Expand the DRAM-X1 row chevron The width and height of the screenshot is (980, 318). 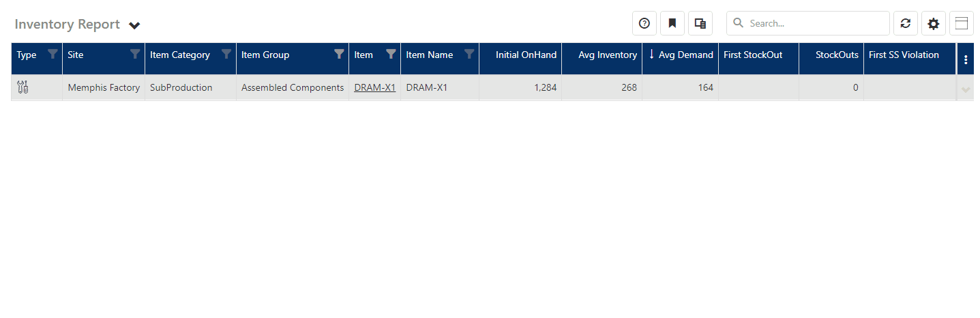click(x=965, y=89)
